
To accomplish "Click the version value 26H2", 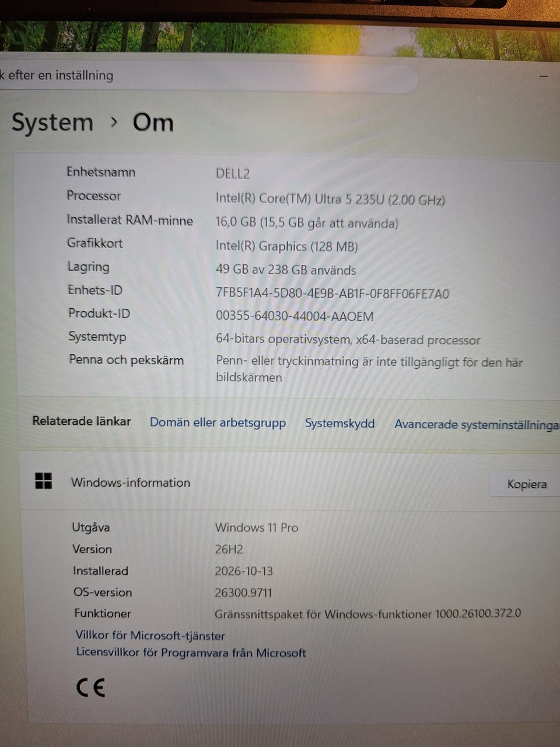I will click(x=229, y=549).
